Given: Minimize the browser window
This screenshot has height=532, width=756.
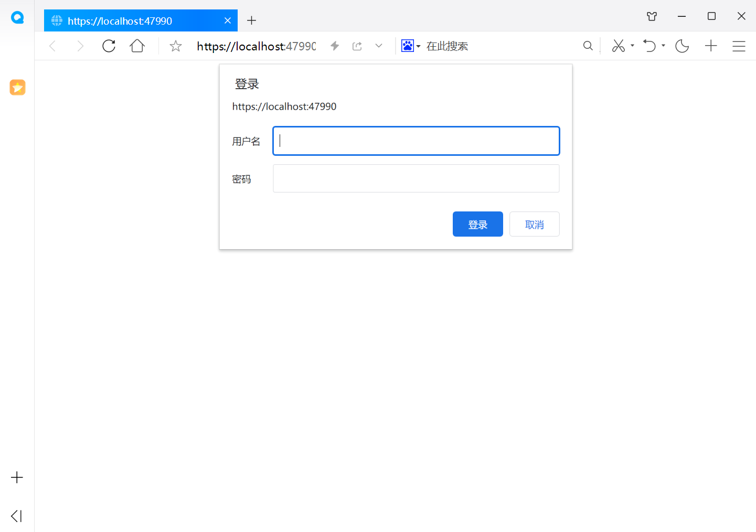Looking at the screenshot, I should [682, 16].
